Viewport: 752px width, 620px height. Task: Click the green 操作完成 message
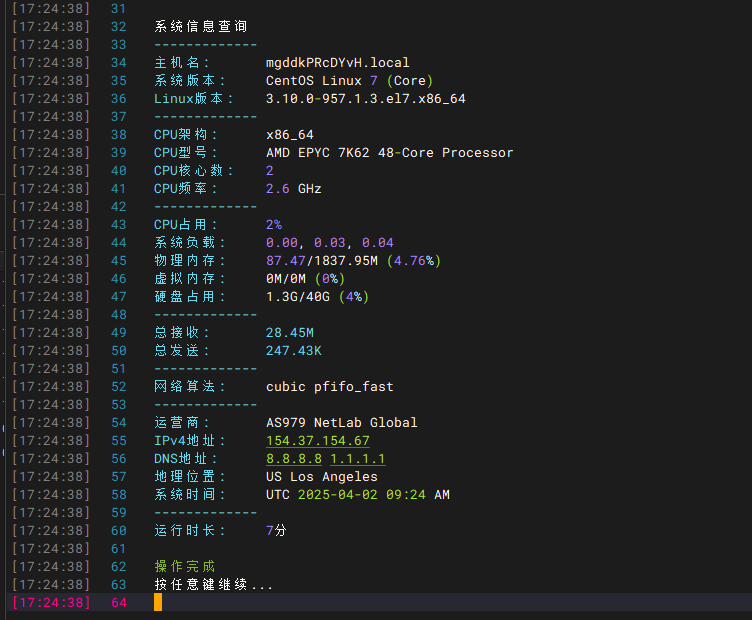[x=185, y=566]
